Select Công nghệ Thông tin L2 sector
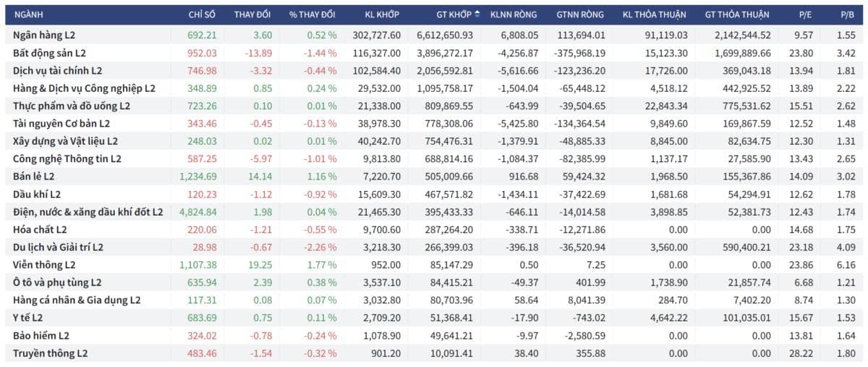The height and width of the screenshot is (367, 868). (x=434, y=159)
